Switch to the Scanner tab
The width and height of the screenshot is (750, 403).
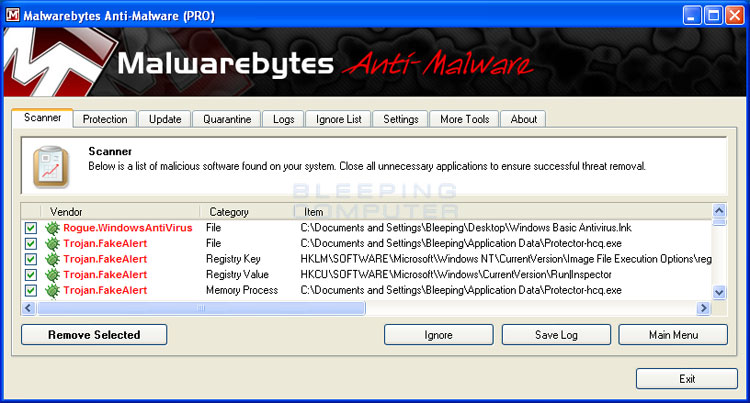pyautogui.click(x=42, y=118)
